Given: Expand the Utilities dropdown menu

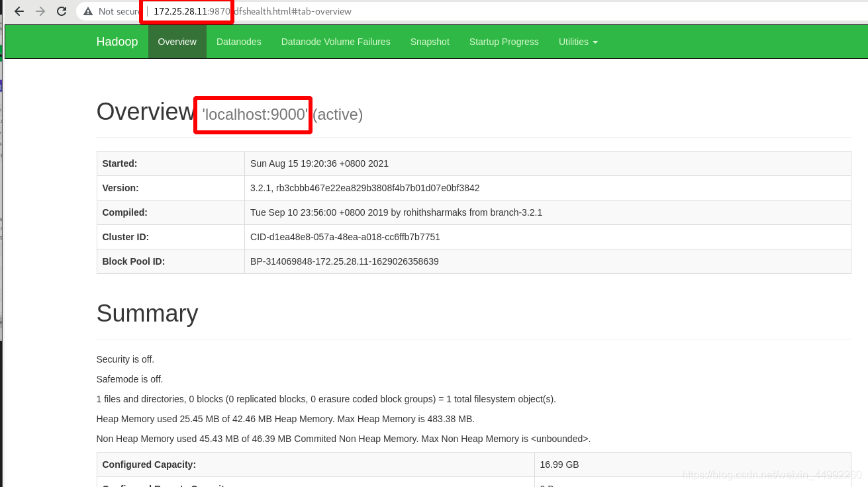Looking at the screenshot, I should coord(578,42).
